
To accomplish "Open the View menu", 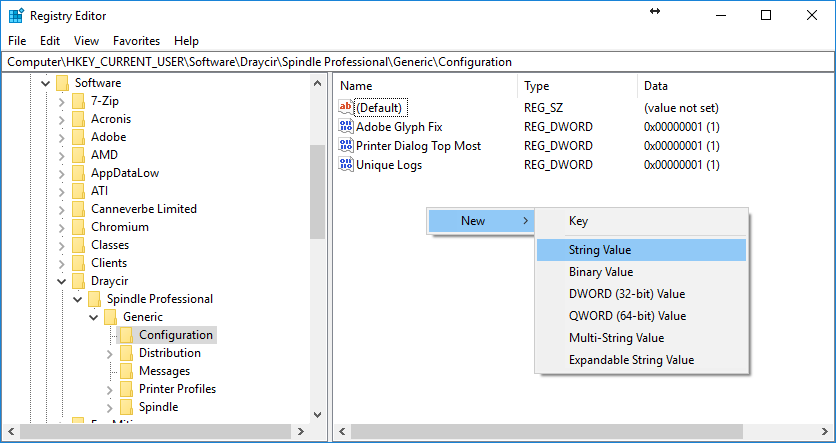I will (86, 41).
